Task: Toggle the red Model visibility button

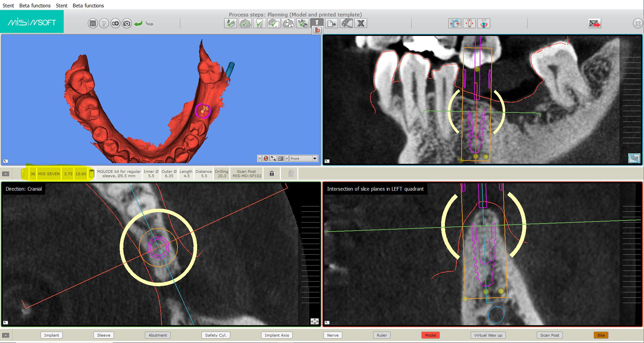Action: click(x=430, y=335)
